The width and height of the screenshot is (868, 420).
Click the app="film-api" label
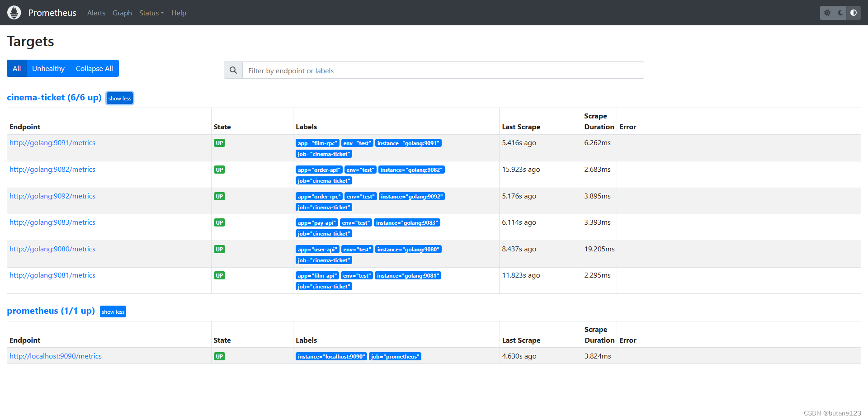pos(317,275)
